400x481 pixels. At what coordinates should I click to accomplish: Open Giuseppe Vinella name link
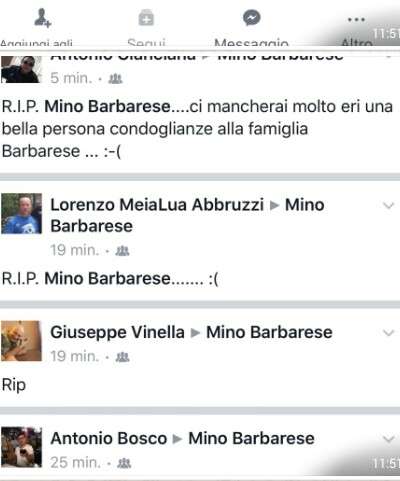(117, 332)
